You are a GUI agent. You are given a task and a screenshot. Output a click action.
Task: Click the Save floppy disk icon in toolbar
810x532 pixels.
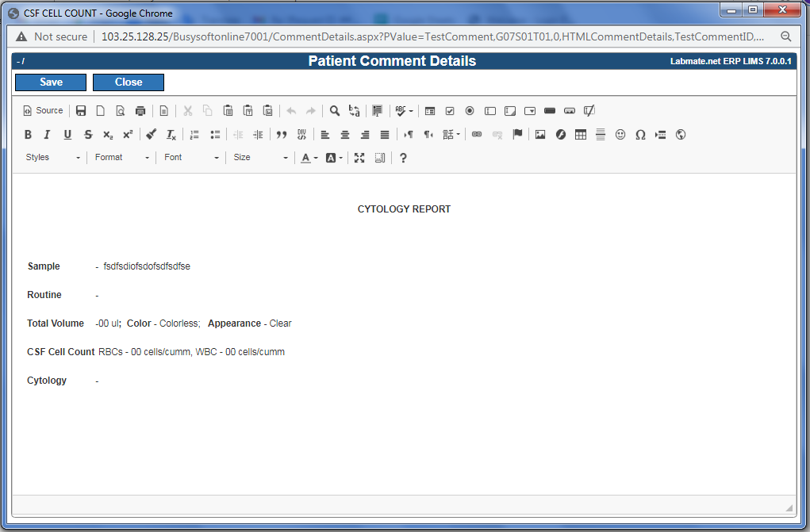point(81,110)
